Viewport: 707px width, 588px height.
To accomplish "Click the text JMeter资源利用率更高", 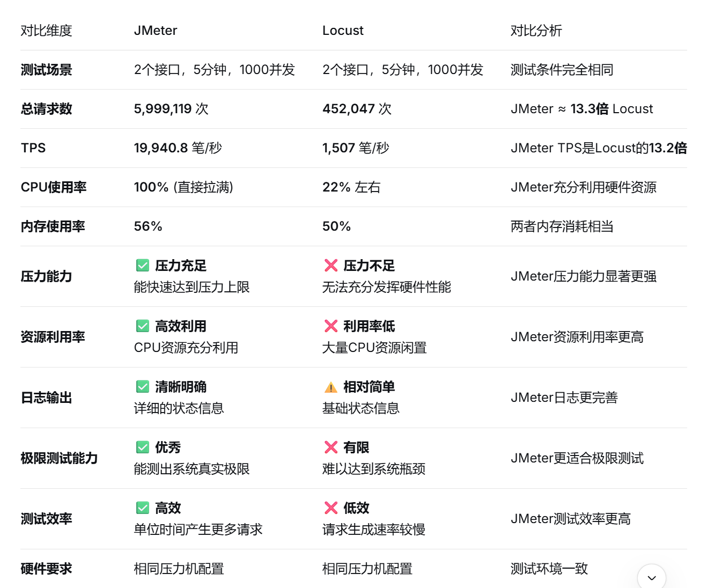I will coord(577,337).
